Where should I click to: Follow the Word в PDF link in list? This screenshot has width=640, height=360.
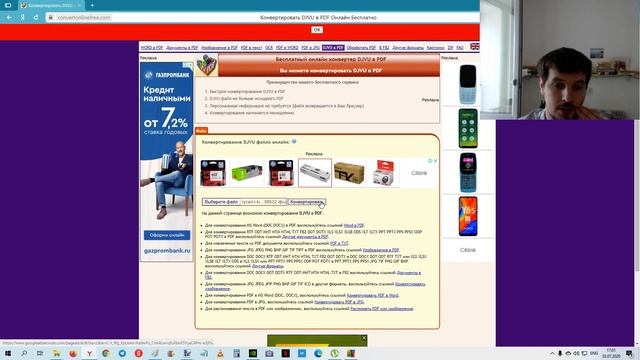coord(354,225)
